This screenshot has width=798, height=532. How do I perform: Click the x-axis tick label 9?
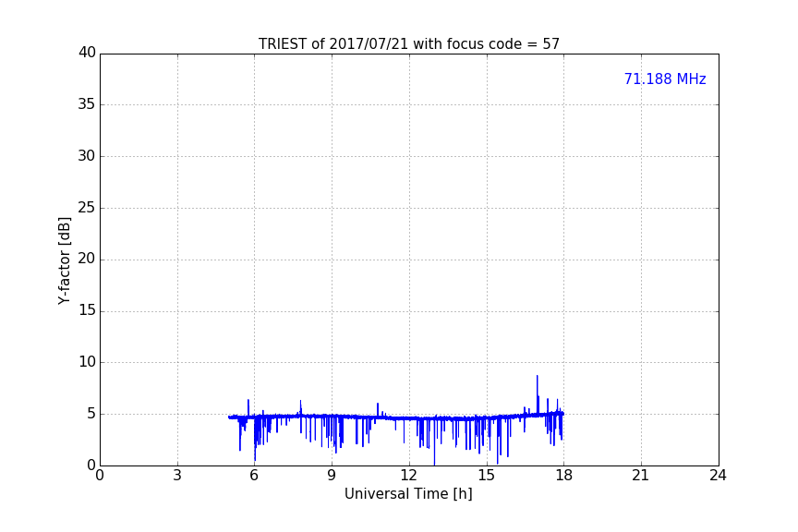(332, 476)
